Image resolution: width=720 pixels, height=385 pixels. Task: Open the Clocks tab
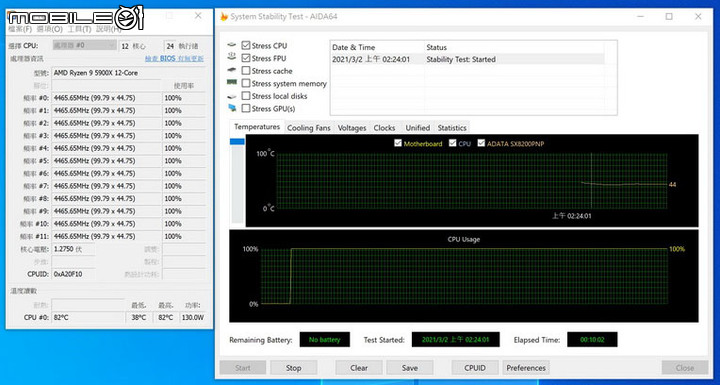coord(384,128)
